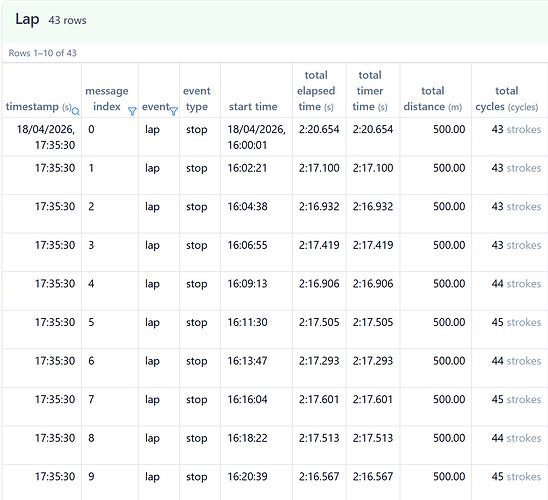Select elapsed time 2:16.906 cell

pos(319,284)
